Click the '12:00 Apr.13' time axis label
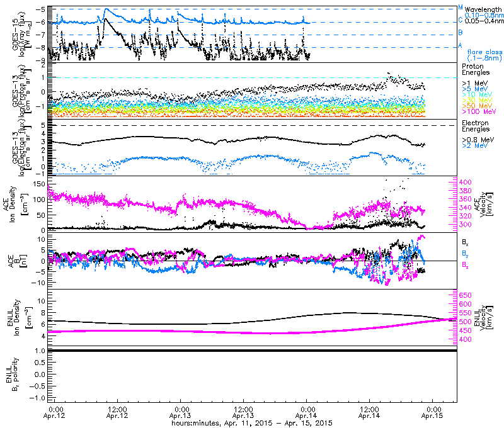 243,413
